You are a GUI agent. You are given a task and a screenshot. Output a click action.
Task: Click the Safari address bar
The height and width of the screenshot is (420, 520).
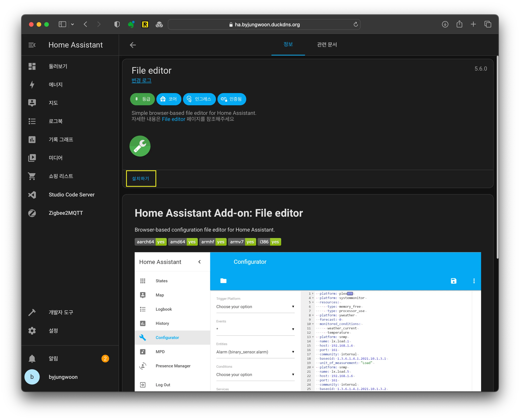264,24
